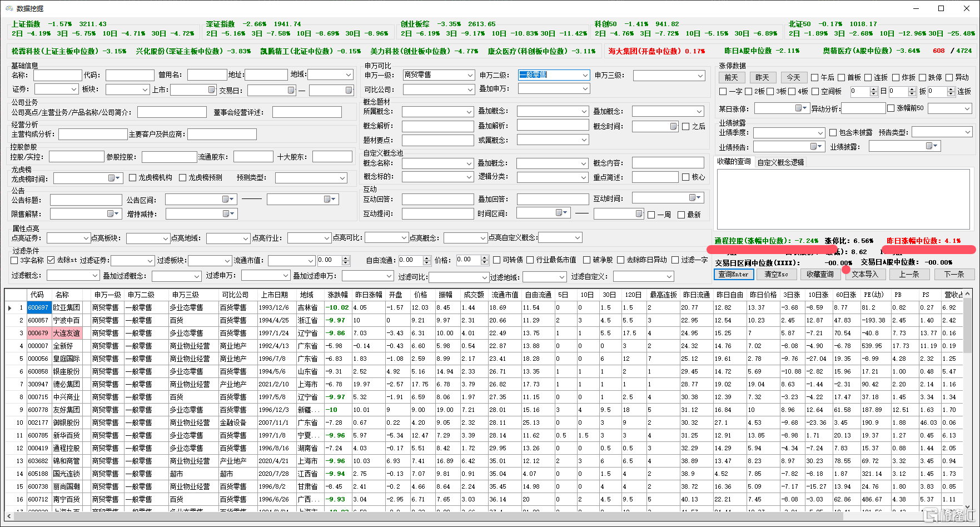Open the 所属概念 dropdown
This screenshot has width=980, height=527.
click(470, 112)
